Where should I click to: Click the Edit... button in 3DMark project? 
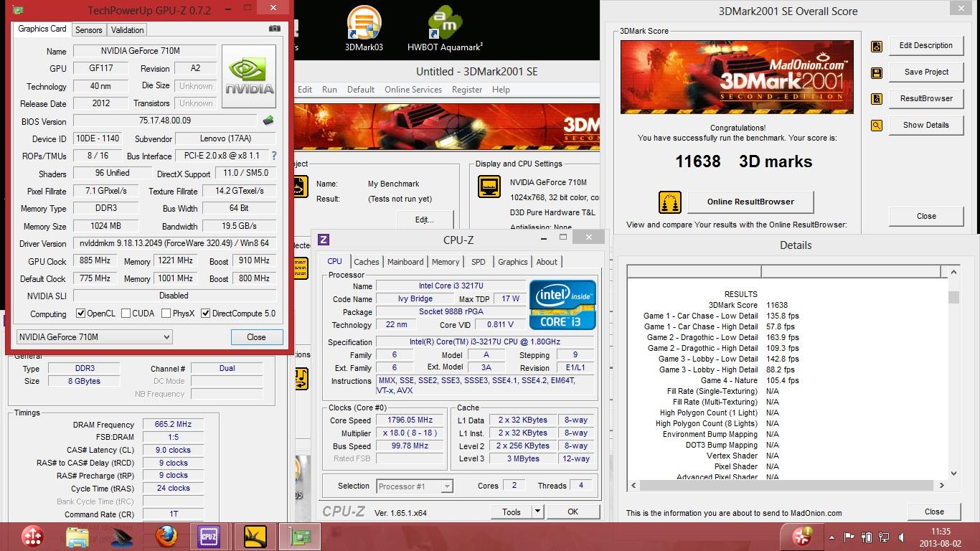(x=424, y=220)
